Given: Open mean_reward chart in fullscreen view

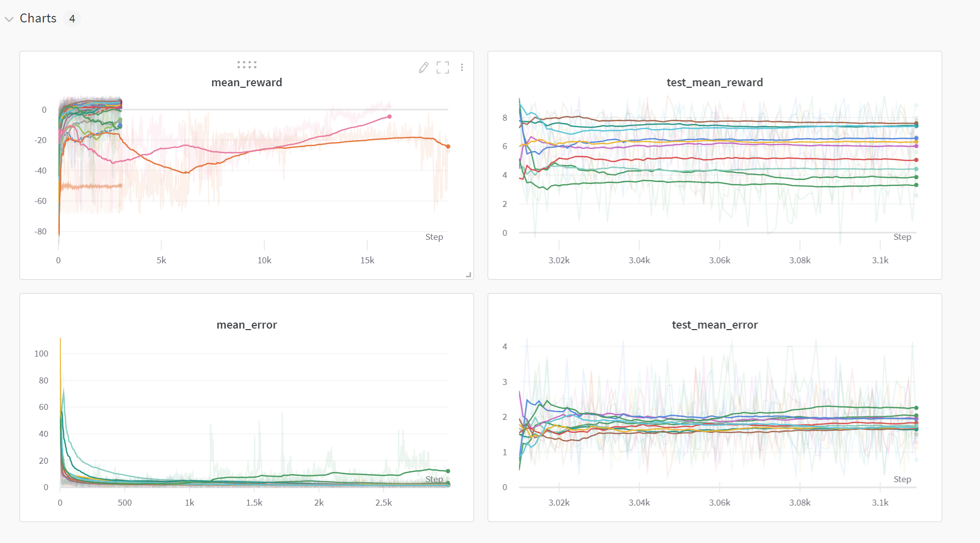Looking at the screenshot, I should tap(443, 68).
